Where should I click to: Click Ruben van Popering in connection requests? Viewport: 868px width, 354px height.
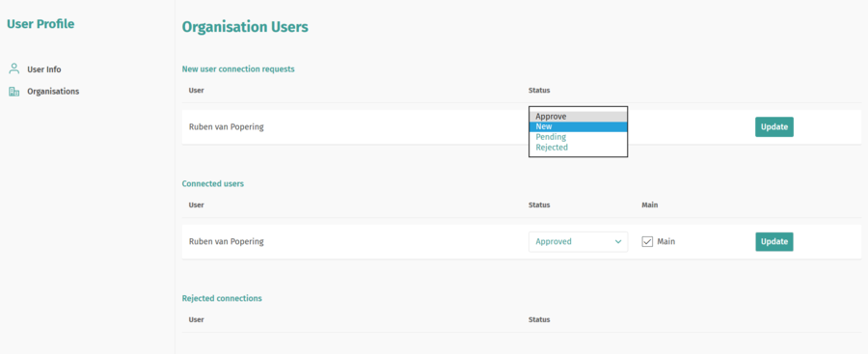(227, 127)
